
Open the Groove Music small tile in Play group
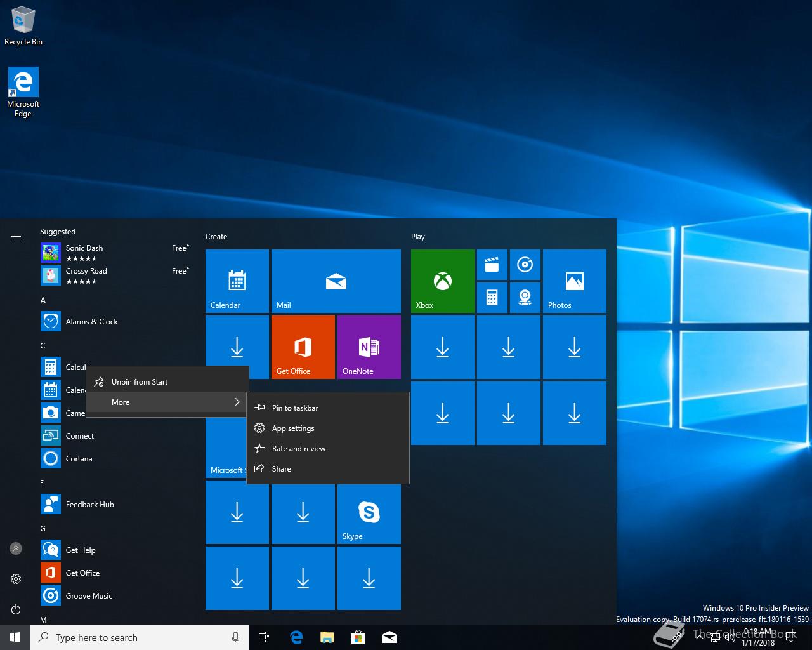[x=525, y=265]
